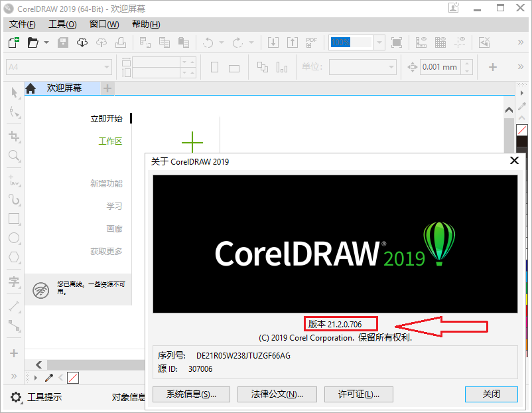Click the System Info button
Screen dimensions: 532x413
(x=191, y=394)
